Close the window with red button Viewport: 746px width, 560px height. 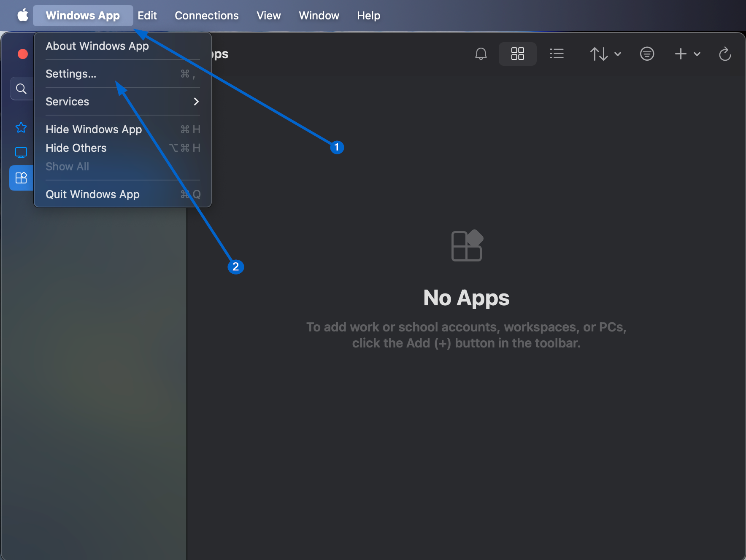tap(23, 54)
